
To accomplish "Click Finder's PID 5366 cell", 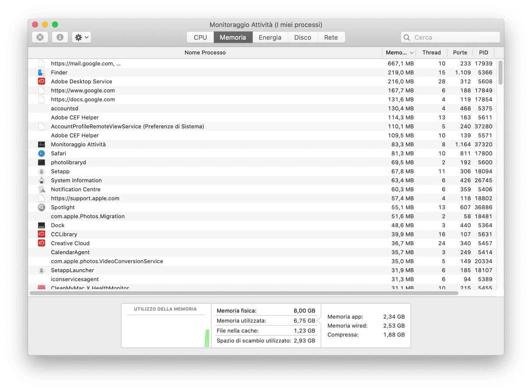I will click(x=485, y=73).
